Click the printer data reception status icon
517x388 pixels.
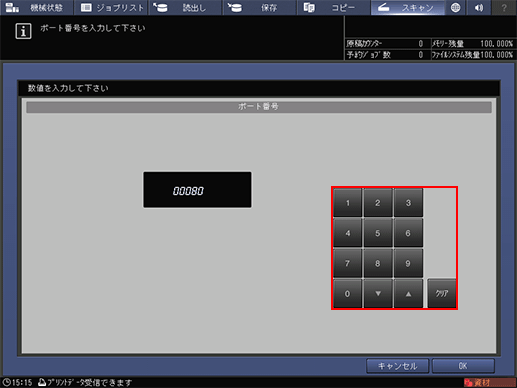(42, 382)
